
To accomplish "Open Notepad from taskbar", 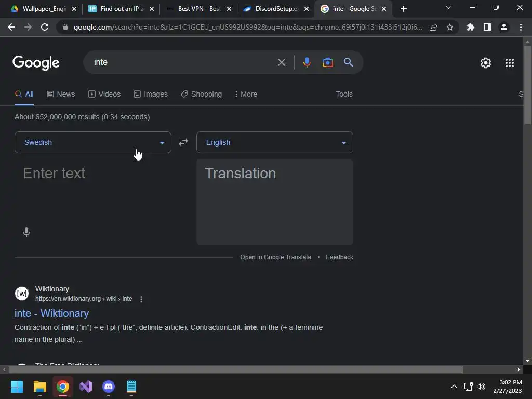I will [x=131, y=387].
